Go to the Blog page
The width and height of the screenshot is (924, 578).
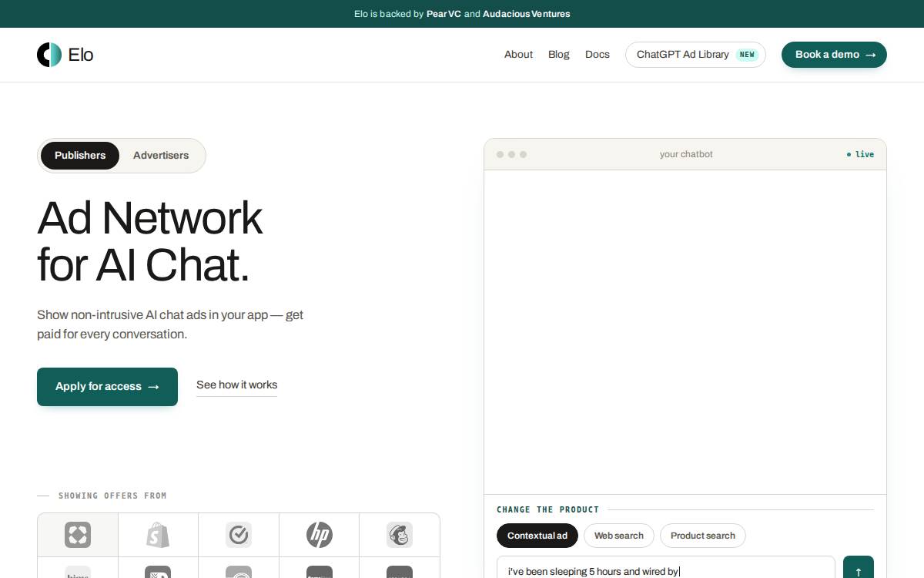click(x=559, y=55)
